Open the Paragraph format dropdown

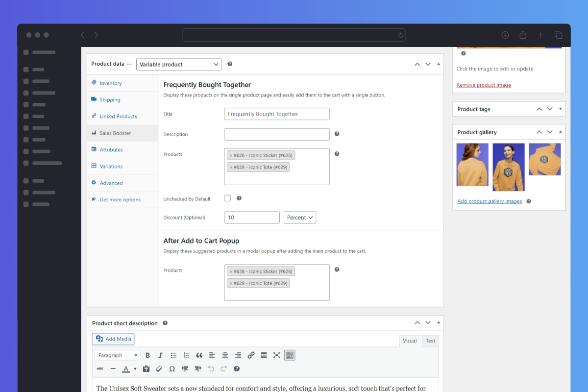(117, 355)
